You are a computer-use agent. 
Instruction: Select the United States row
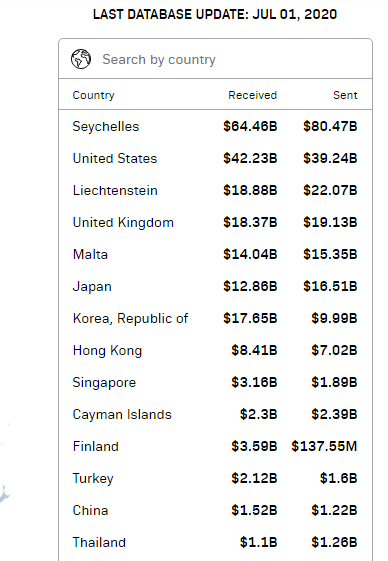tap(215, 158)
